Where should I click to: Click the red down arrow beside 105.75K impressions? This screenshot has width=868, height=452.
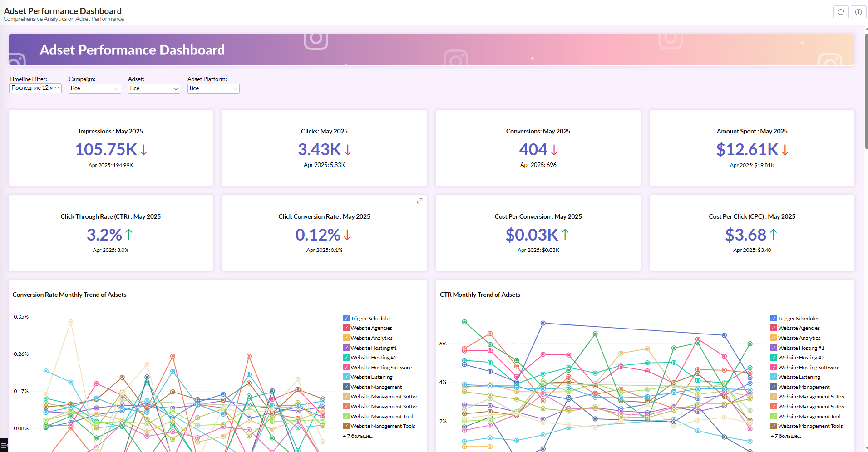(x=143, y=150)
